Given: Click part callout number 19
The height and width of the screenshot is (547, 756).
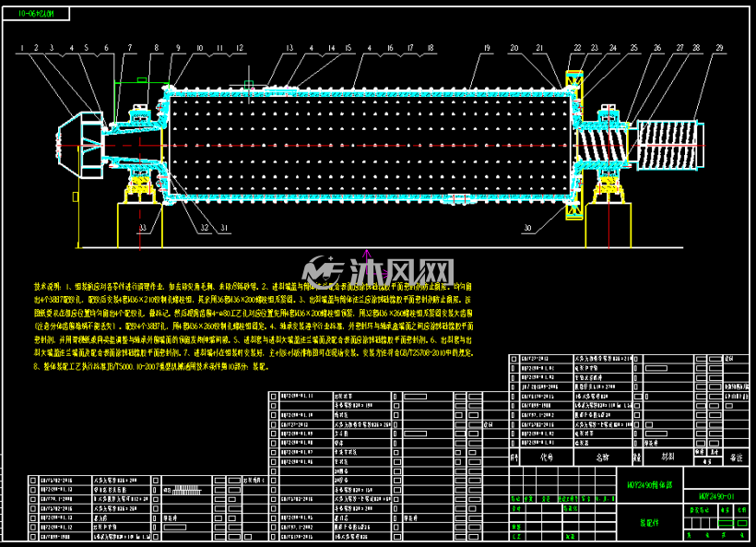Looking at the screenshot, I should pos(487,48).
